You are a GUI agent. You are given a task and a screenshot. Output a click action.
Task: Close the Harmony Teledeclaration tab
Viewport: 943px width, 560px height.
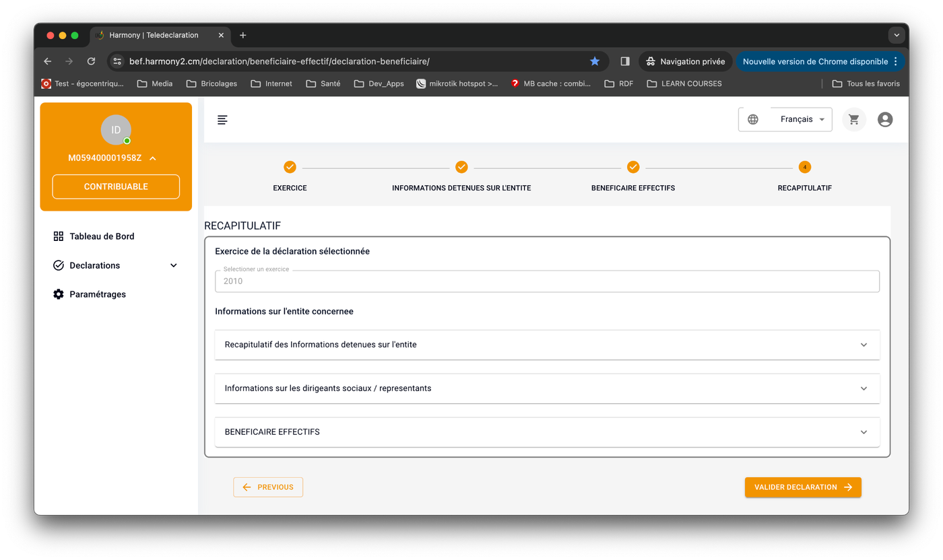pos(222,35)
